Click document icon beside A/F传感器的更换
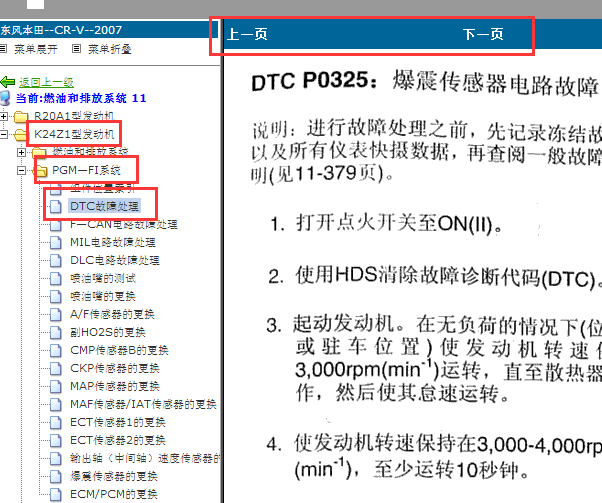602x503 pixels. tap(56, 315)
